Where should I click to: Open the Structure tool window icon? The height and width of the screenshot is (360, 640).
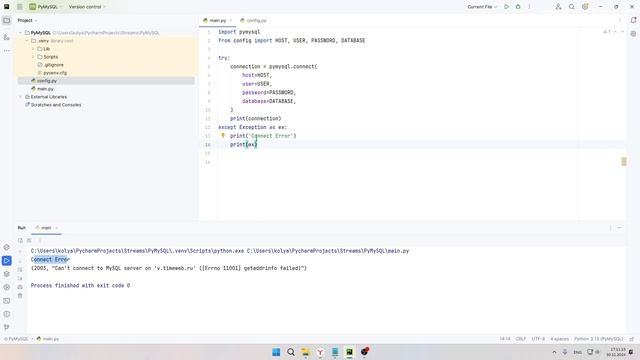tap(7, 37)
